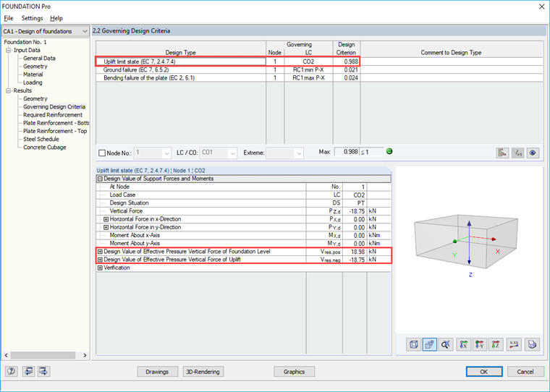Show wireframe cube view in 3D panel
Screen dimensions: 550x392
414,345
